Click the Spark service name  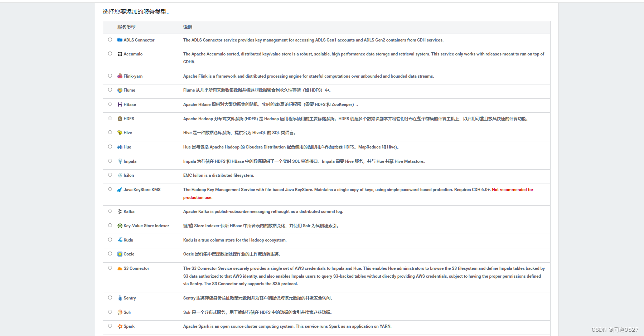[x=129, y=326]
